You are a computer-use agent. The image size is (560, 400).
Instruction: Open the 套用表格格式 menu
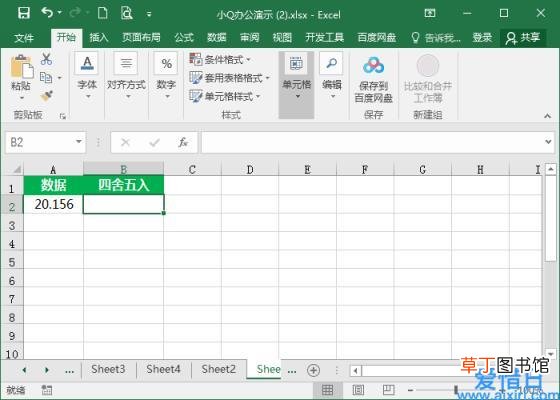coord(230,78)
